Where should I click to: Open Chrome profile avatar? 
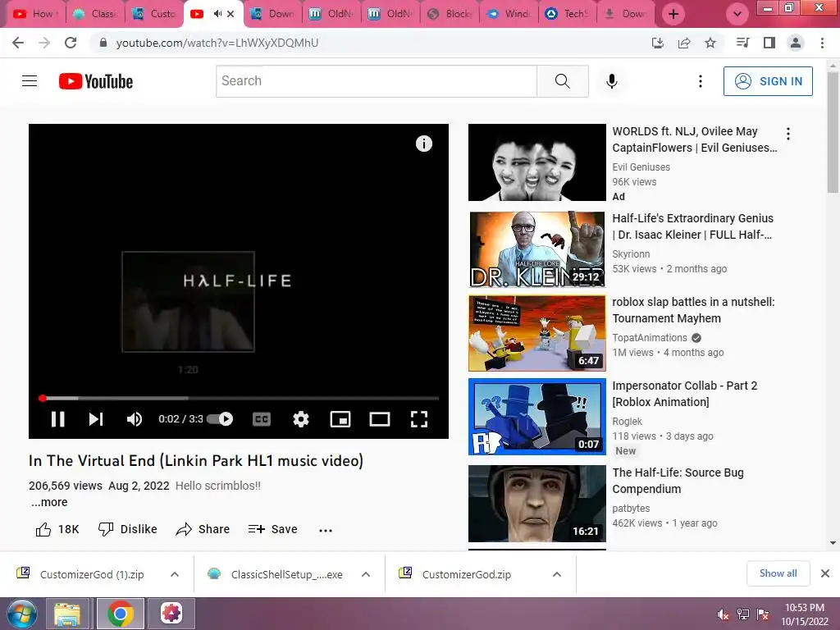click(x=796, y=43)
